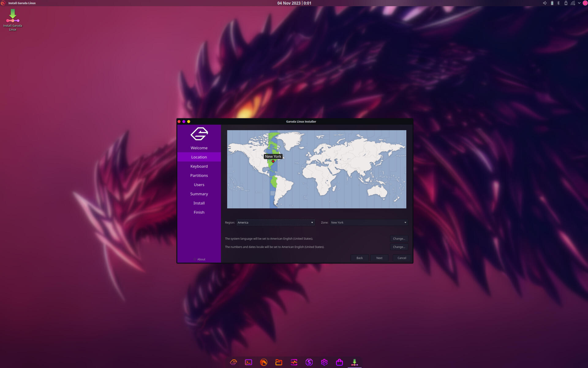
Task: Open system settings gear in dock
Action: (x=324, y=362)
